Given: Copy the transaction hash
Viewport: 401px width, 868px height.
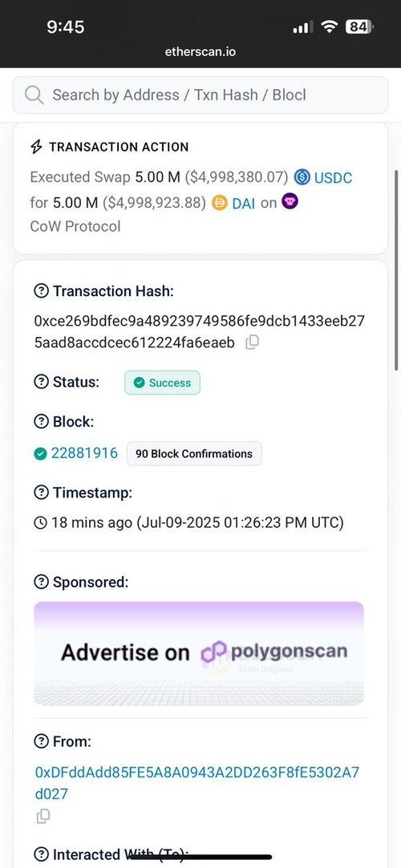Looking at the screenshot, I should coord(252,343).
